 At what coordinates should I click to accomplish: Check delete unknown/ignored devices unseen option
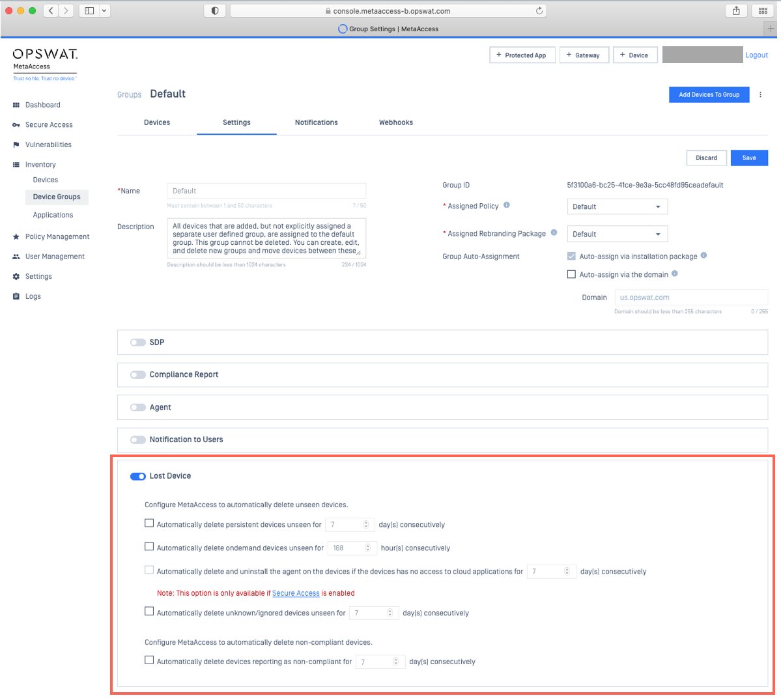tap(149, 611)
